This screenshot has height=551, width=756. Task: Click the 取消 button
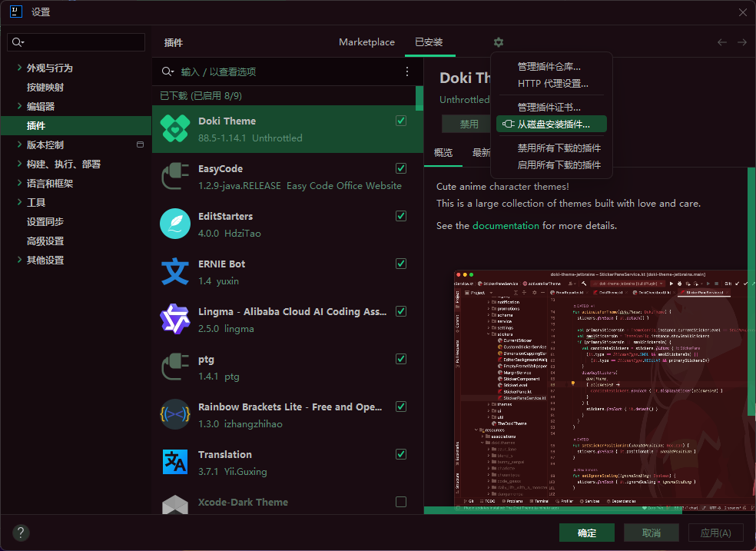pyautogui.click(x=652, y=533)
